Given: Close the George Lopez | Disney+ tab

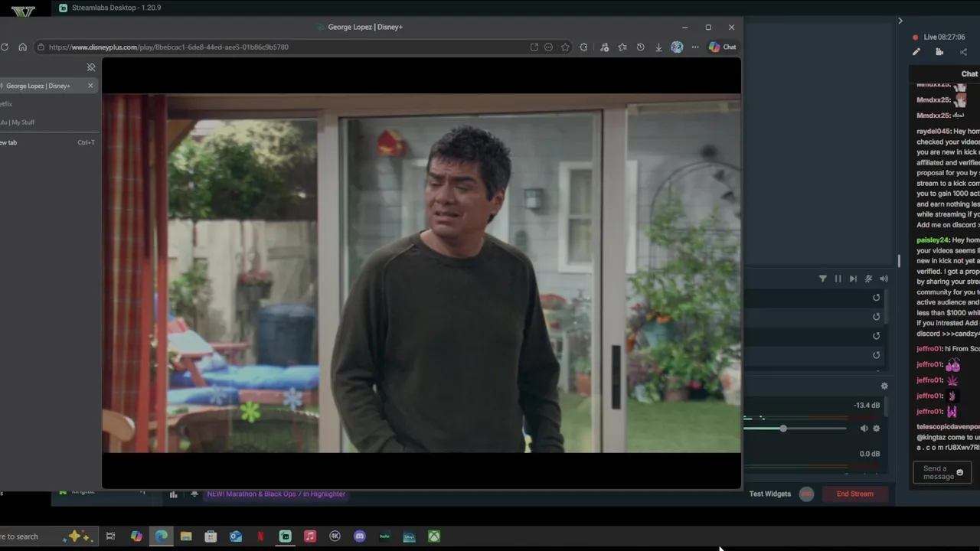Looking at the screenshot, I should (x=90, y=86).
